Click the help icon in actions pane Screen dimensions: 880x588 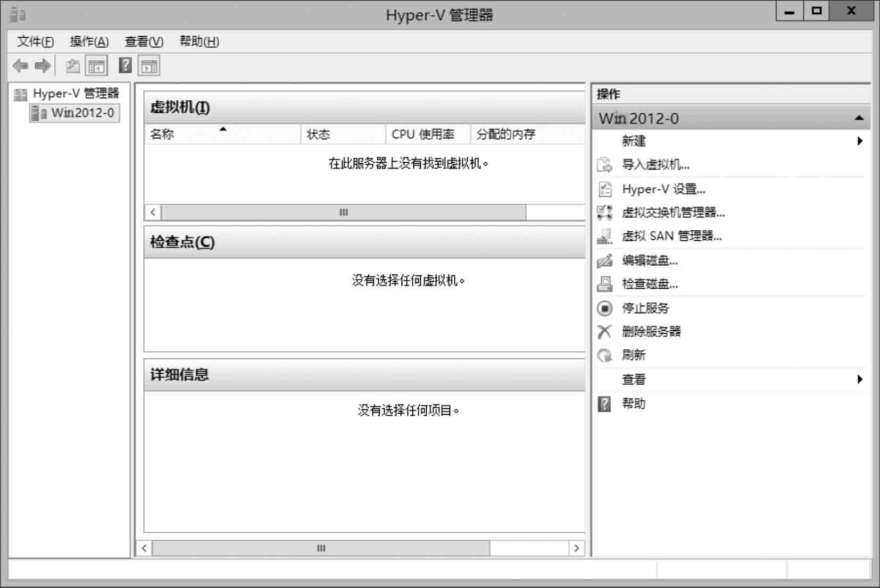click(604, 404)
